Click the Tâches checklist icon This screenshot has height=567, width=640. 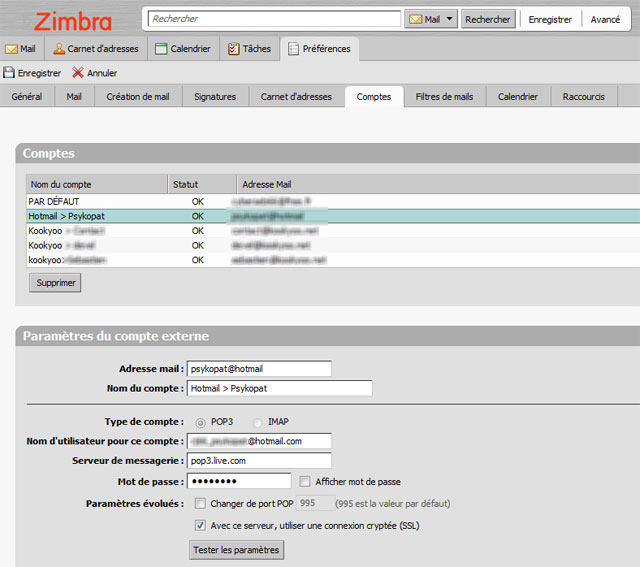(233, 49)
